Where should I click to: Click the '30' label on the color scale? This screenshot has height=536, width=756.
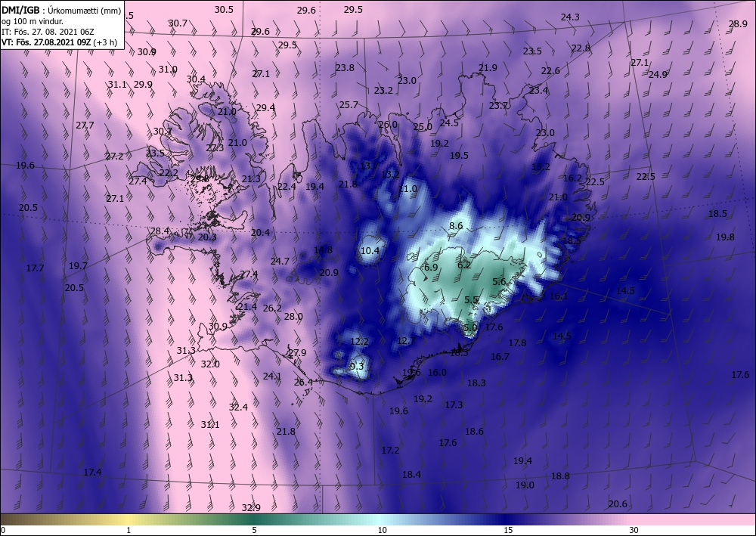click(x=634, y=530)
